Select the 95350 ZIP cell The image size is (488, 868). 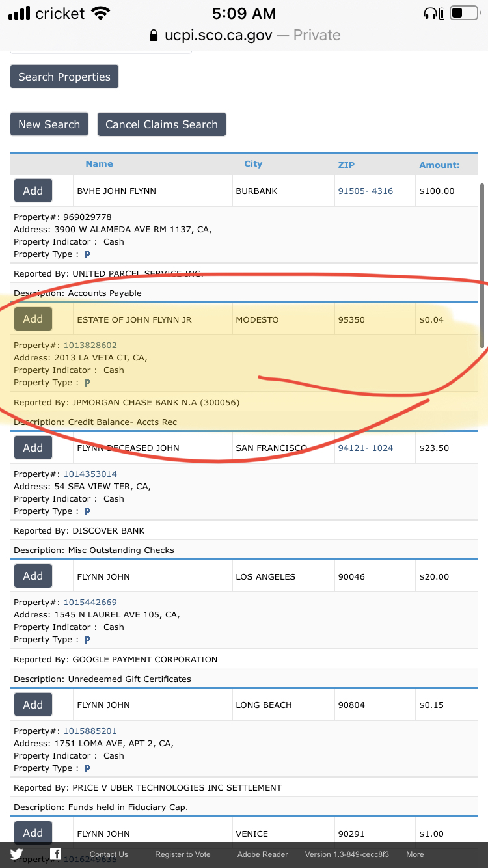coord(375,319)
